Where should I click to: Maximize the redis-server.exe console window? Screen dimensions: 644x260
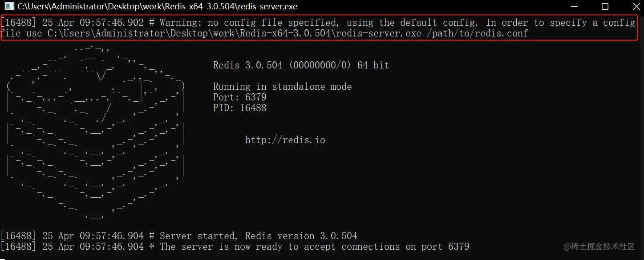[x=605, y=7]
